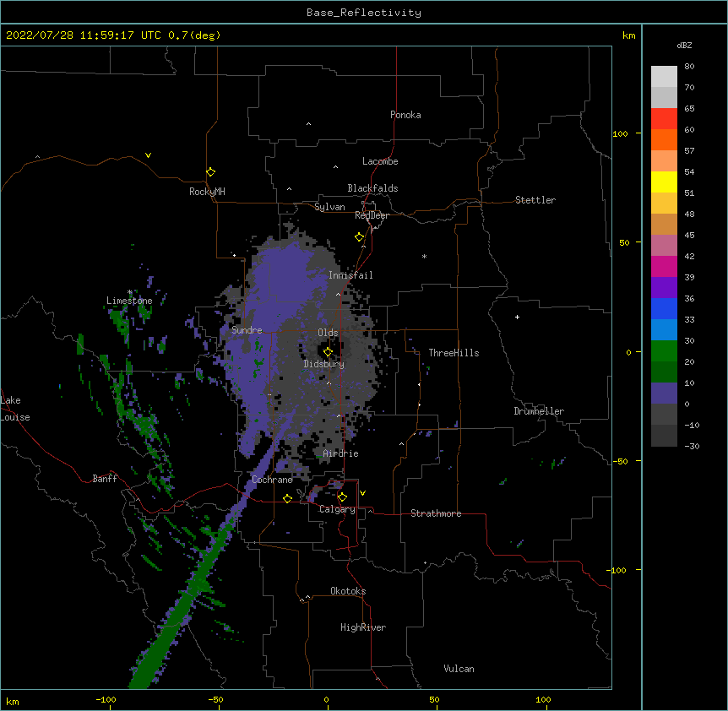Click yellow station marker above Calgary label
This screenshot has width=728, height=711.
[342, 497]
